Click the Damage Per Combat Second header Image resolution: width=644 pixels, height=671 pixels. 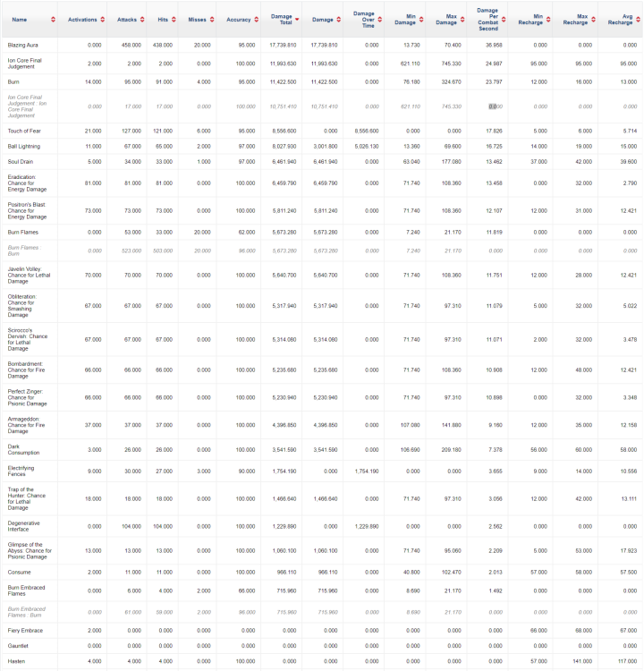(x=487, y=19)
